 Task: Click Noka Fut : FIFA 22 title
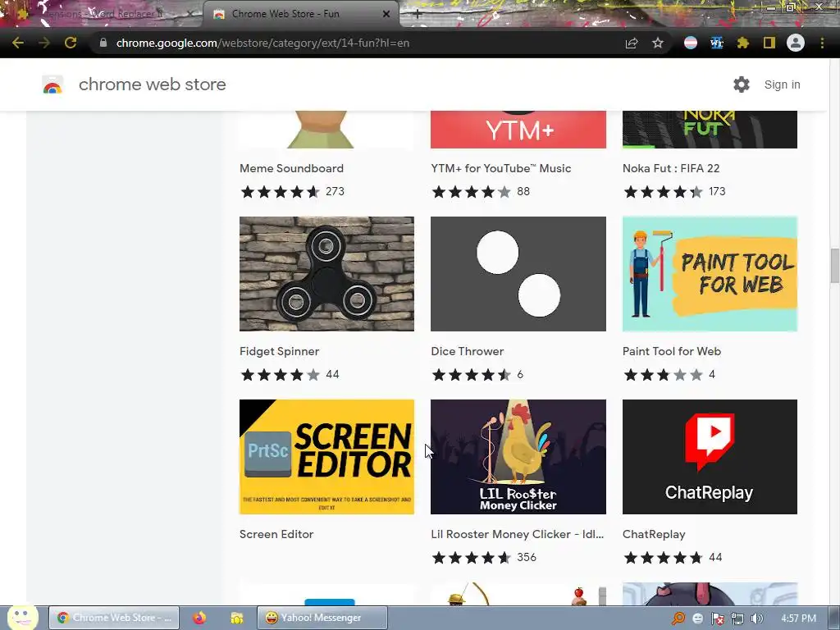(x=671, y=168)
